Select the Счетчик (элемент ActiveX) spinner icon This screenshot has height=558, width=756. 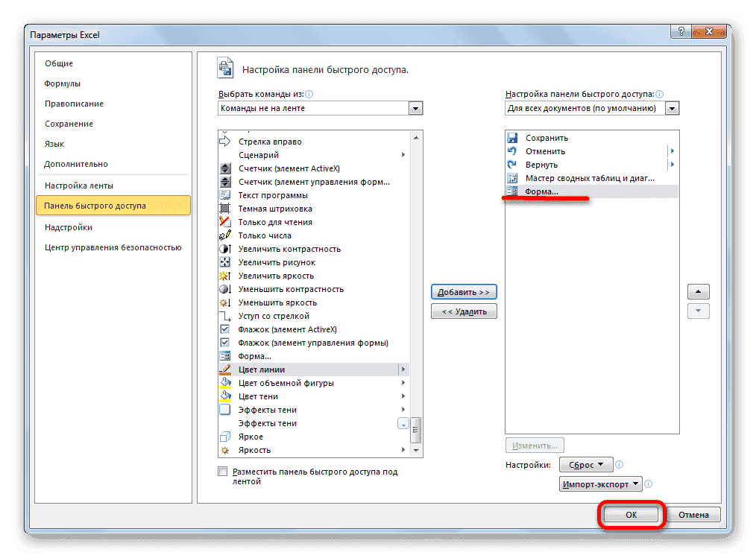point(224,168)
